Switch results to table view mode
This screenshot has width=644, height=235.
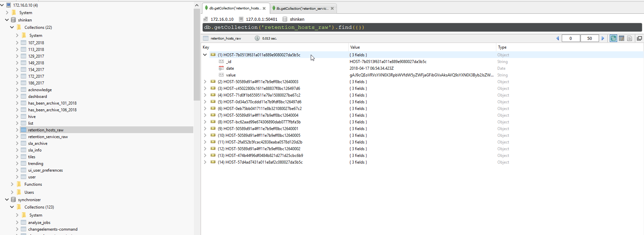coord(622,39)
